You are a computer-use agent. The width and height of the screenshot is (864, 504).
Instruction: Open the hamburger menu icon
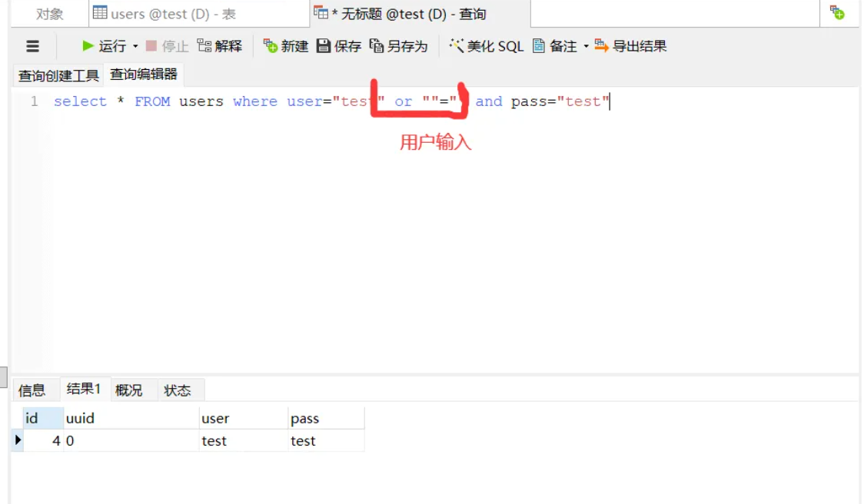pos(32,46)
